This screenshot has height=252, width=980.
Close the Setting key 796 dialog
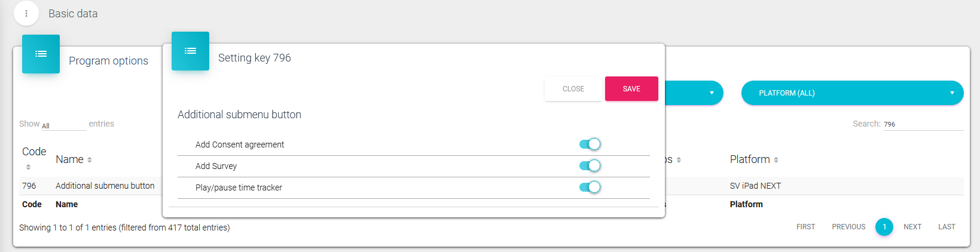(x=573, y=89)
